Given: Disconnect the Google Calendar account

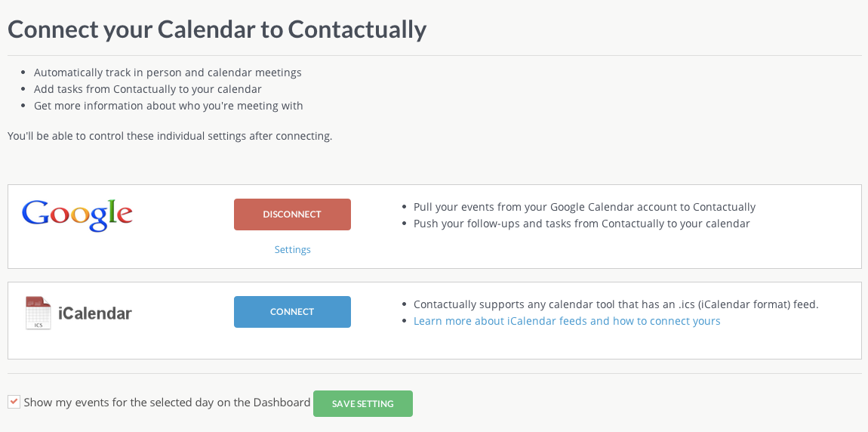Looking at the screenshot, I should (292, 214).
